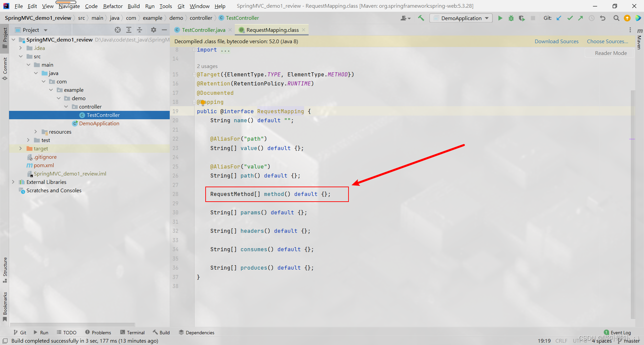The width and height of the screenshot is (644, 345).
Task: Show Git history clock icon
Action: (x=592, y=18)
